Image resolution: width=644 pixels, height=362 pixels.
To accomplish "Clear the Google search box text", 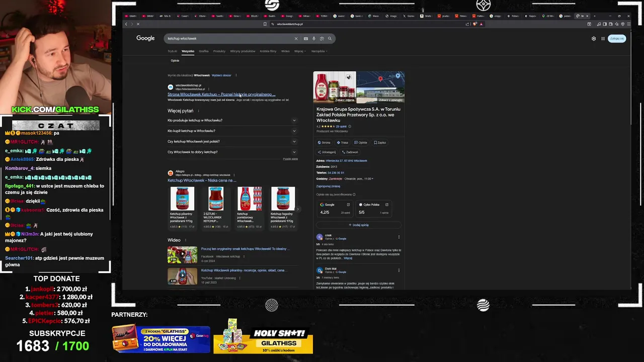I will coord(296,38).
